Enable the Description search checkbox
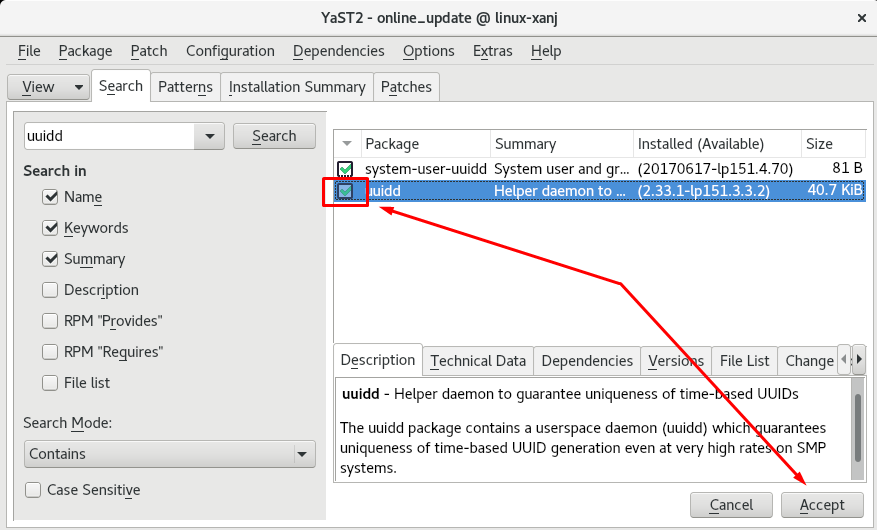877x530 pixels. click(x=50, y=290)
